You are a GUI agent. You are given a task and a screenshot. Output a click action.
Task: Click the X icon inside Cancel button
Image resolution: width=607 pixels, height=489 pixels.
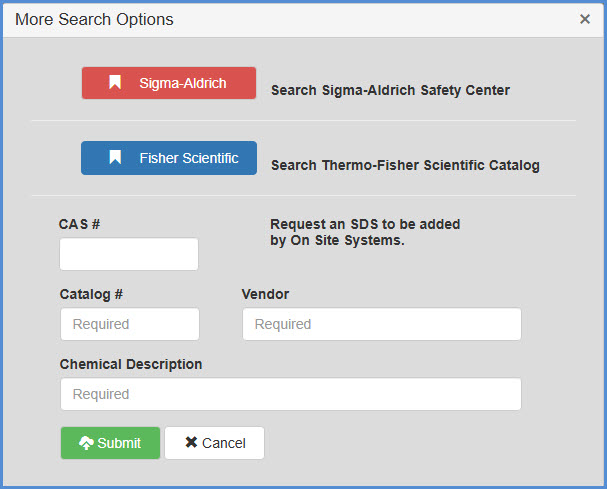(x=191, y=443)
